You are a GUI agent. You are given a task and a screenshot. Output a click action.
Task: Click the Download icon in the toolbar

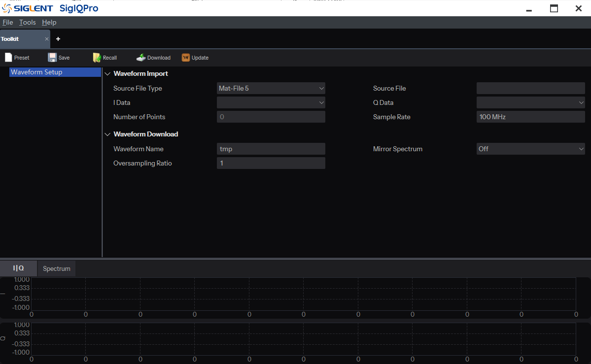(141, 57)
